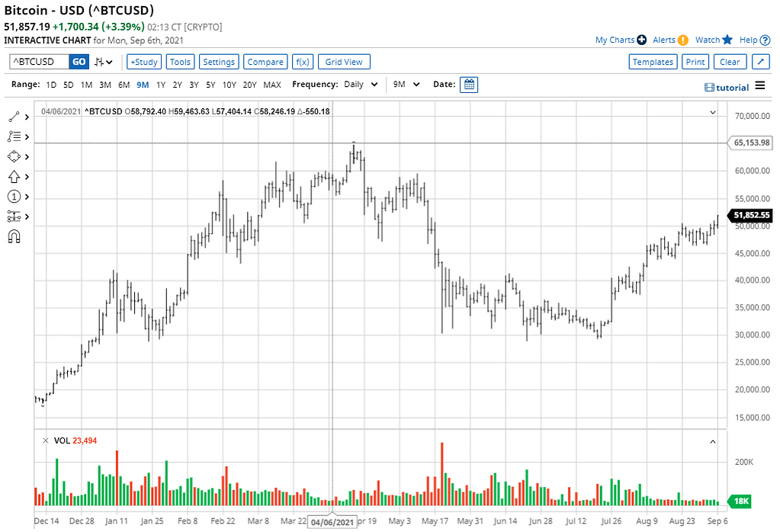Click the 51,852.55 last price marker
This screenshot has width=780, height=532.
pos(751,215)
